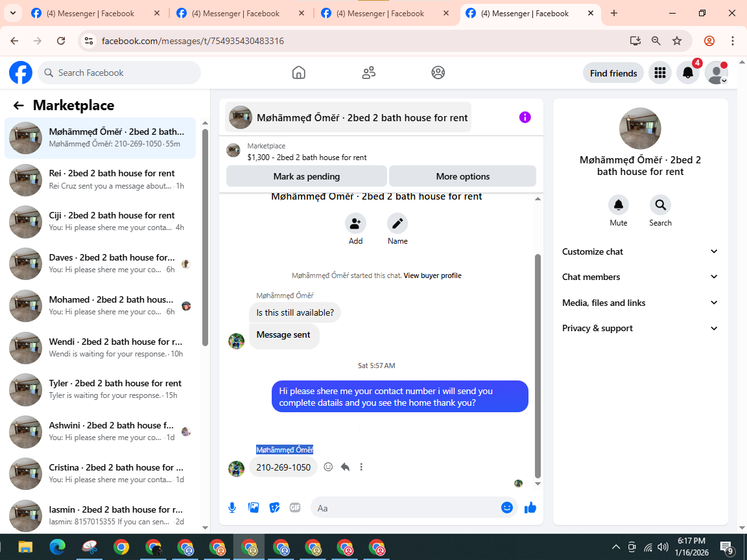Open the conversation information icon
747x560 pixels.
pyautogui.click(x=525, y=117)
